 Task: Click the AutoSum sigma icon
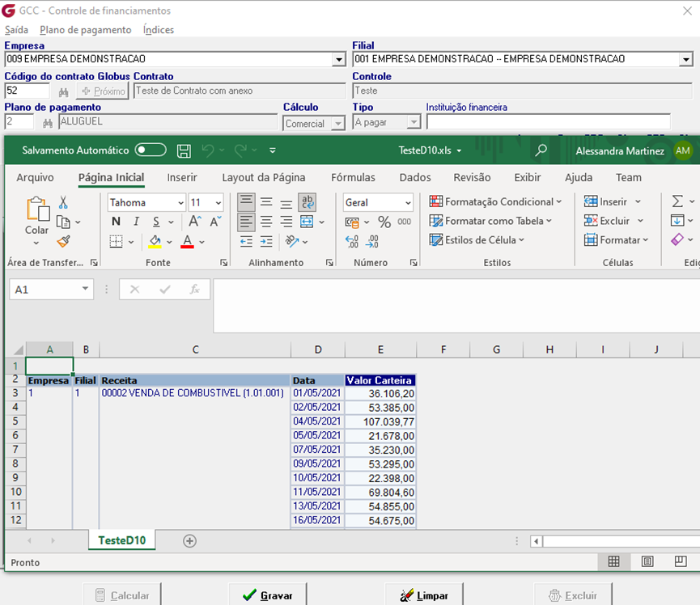[x=677, y=201]
